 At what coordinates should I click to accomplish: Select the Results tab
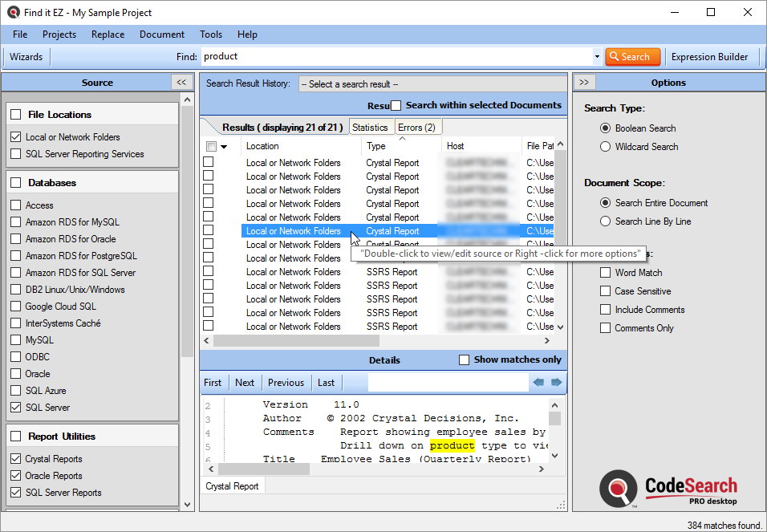(x=282, y=128)
